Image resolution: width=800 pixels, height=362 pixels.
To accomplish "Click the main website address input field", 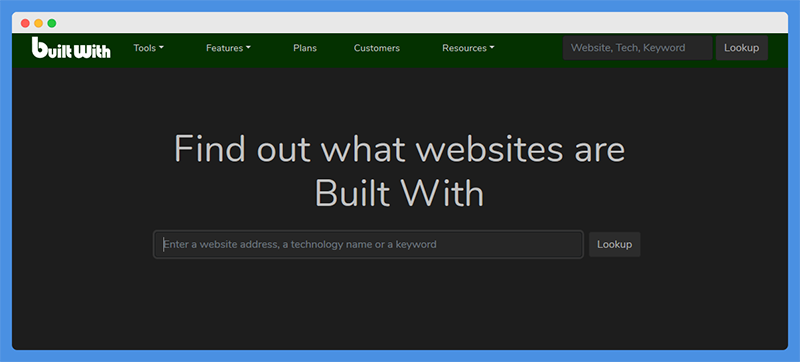I will tap(368, 244).
